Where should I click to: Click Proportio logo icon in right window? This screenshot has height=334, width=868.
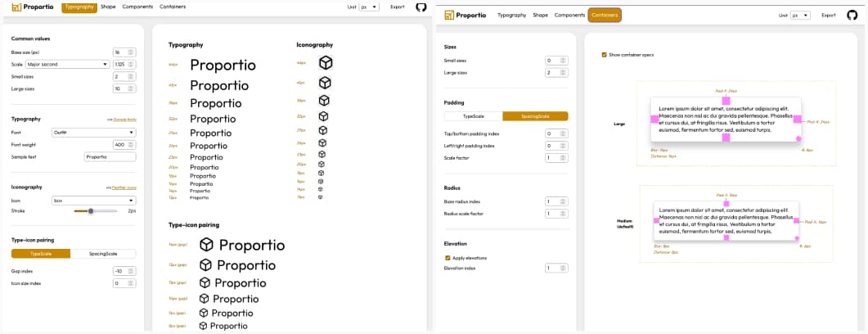pos(448,15)
